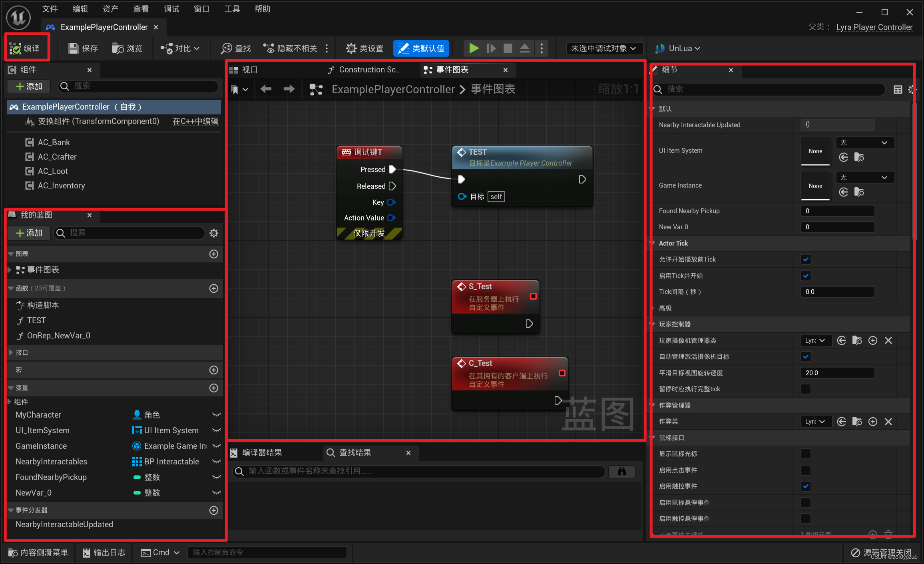This screenshot has height=564, width=924.
Task: Open the 编辑 menu
Action: (x=80, y=9)
